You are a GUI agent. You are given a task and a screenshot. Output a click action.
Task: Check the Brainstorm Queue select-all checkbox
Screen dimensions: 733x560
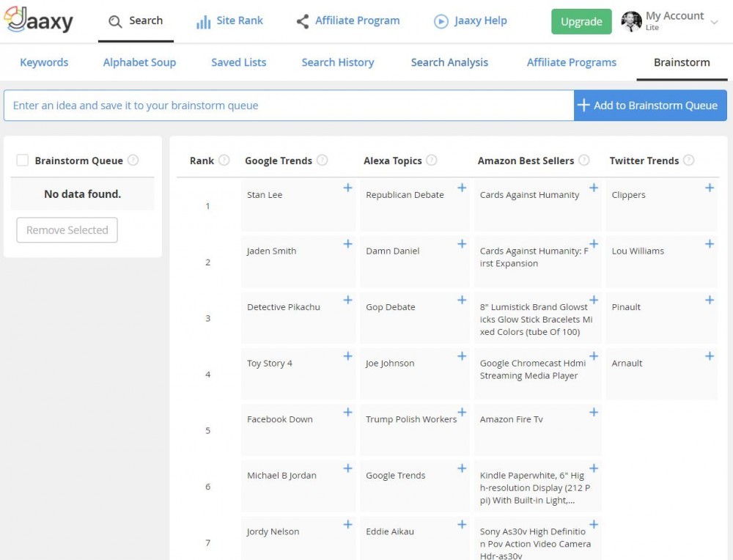tap(23, 161)
